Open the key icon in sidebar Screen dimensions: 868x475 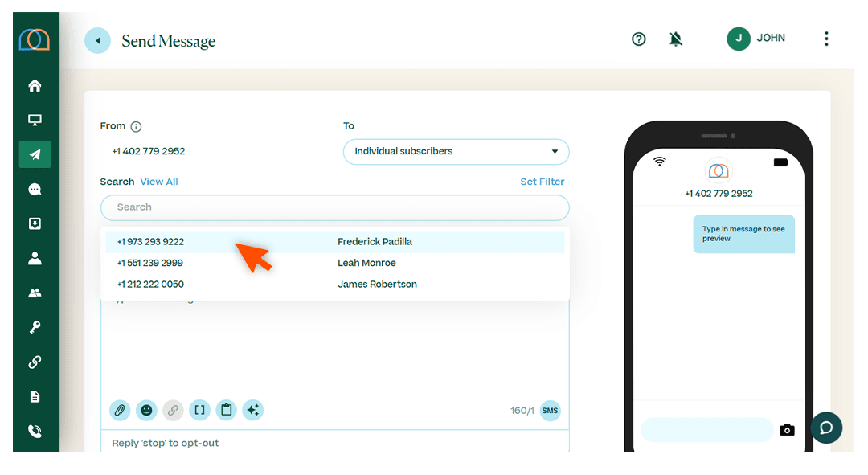[35, 327]
